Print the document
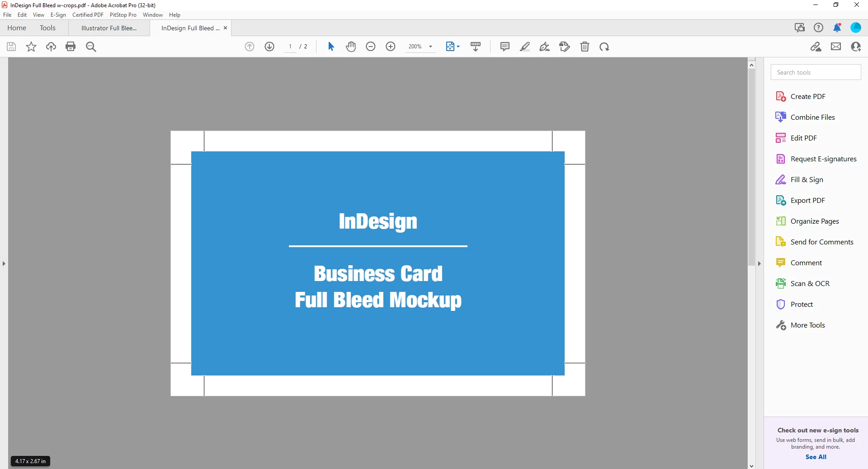Screen dimensions: 868x469 pyautogui.click(x=71, y=47)
